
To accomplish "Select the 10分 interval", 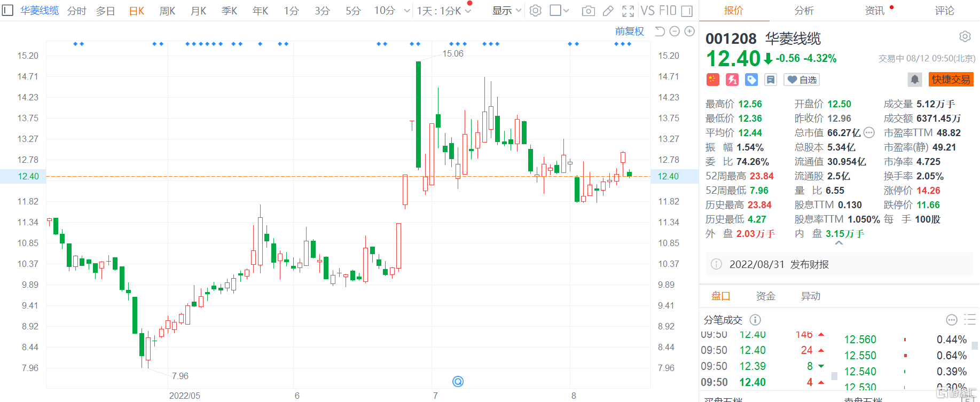I will click(x=385, y=11).
